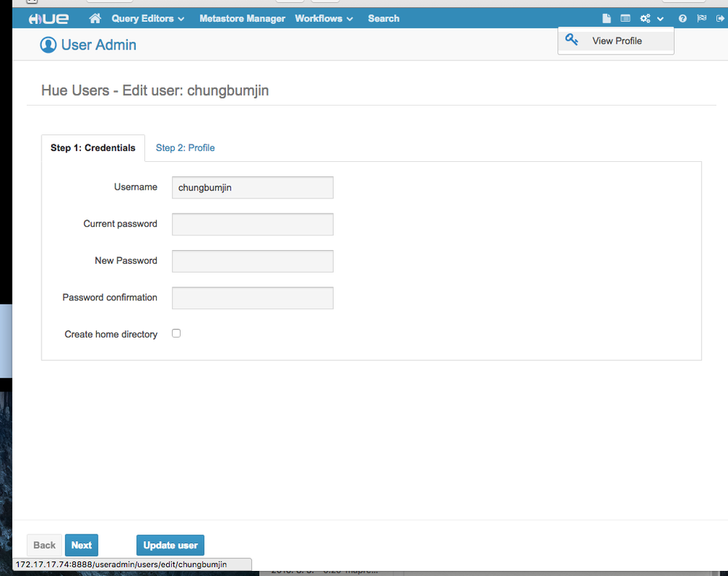Screen dimensions: 728x576
Task: Click the 'Hue Users - Edit user: chungbumjin' heading
Action: click(155, 90)
